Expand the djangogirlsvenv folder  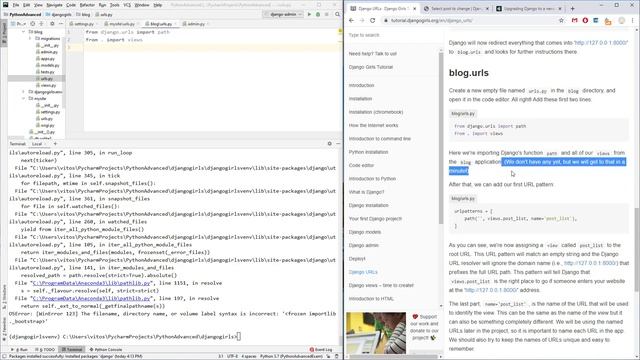tap(24, 92)
